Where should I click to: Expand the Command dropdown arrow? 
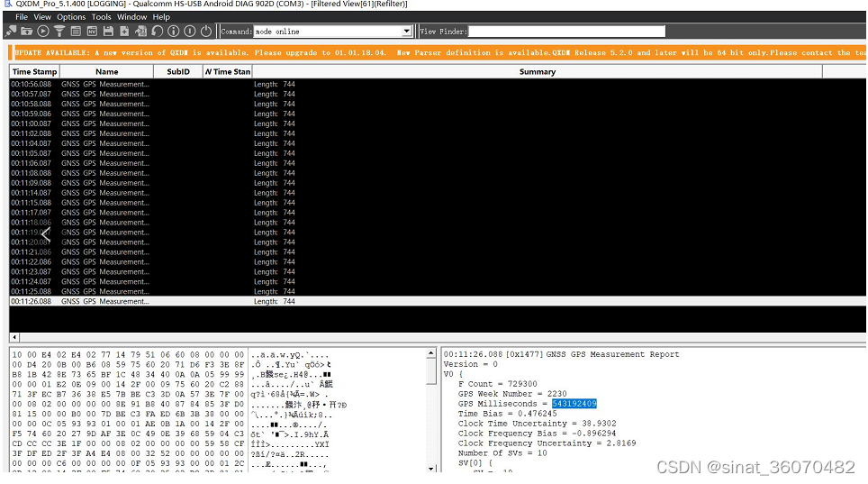pos(407,32)
